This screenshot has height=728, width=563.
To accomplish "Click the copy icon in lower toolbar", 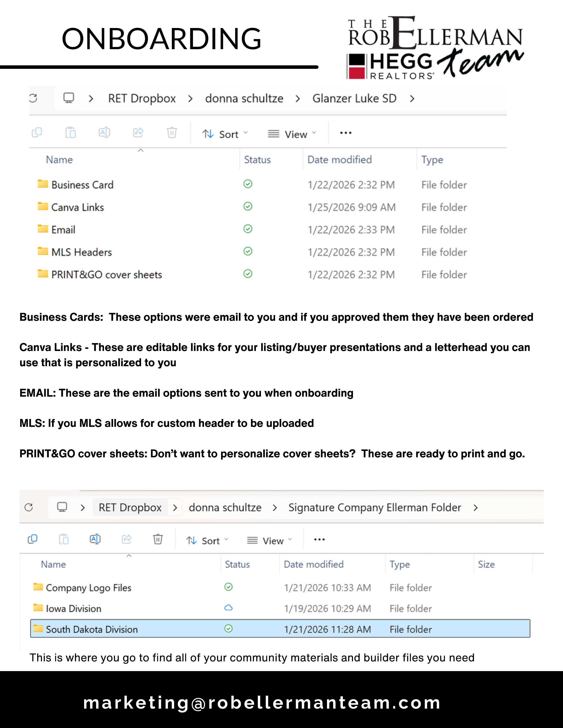I will (32, 539).
